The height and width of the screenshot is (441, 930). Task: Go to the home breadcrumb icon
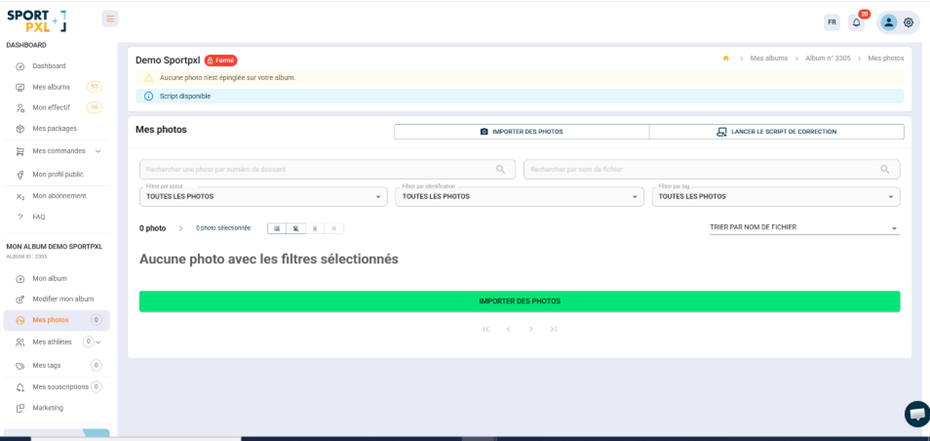coord(726,58)
